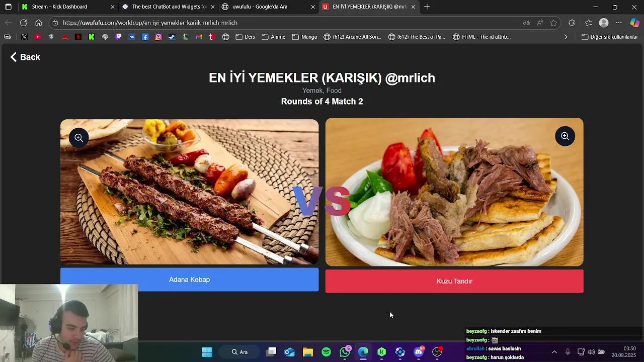Open the Netflix bookmark
Image resolution: width=644 pixels, height=362 pixels.
(78, 37)
